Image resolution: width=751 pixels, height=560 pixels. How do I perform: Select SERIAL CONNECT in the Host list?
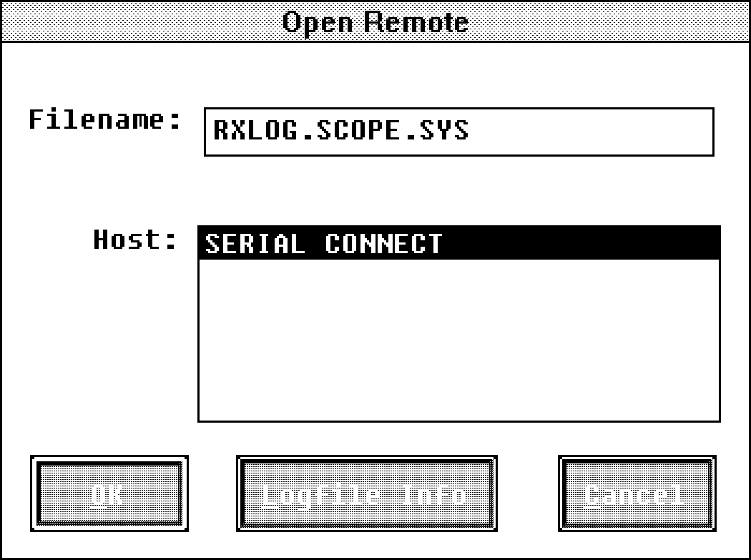point(323,244)
